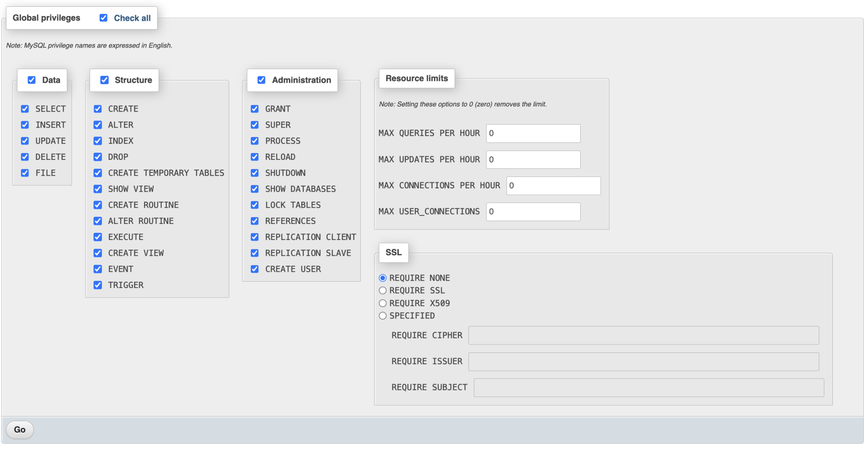Select the REQUIRE X509 option
This screenshot has height=450, width=868.
click(383, 303)
